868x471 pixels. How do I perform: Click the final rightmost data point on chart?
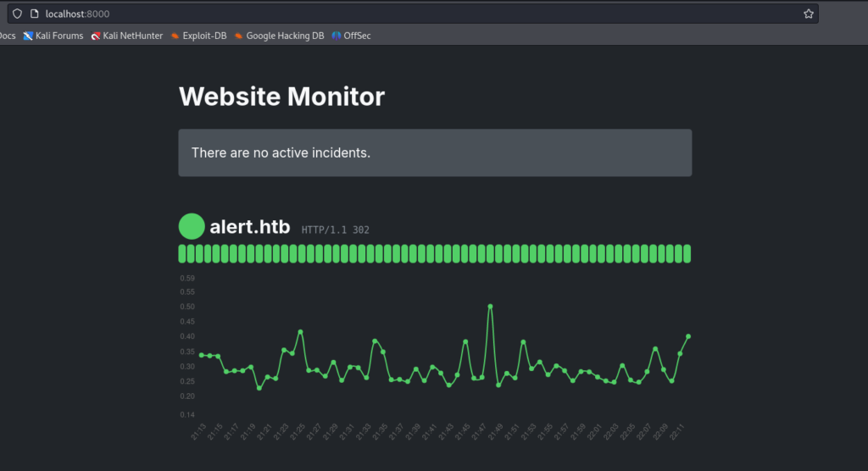click(x=688, y=336)
